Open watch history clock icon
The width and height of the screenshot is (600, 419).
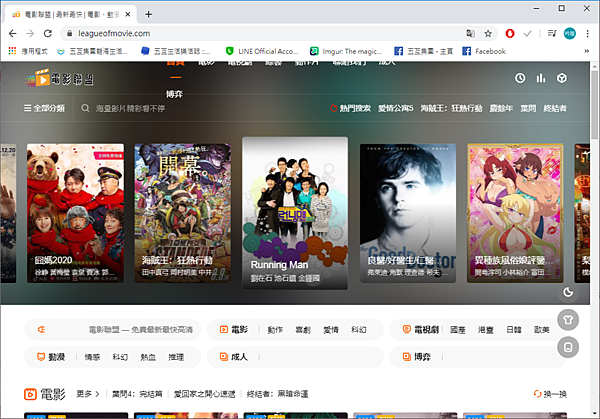520,78
